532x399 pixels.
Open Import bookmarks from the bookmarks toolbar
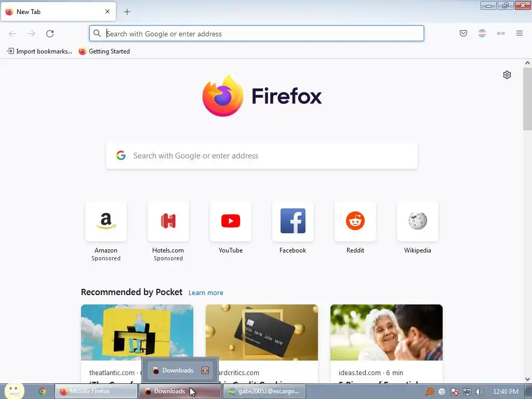[x=39, y=51]
